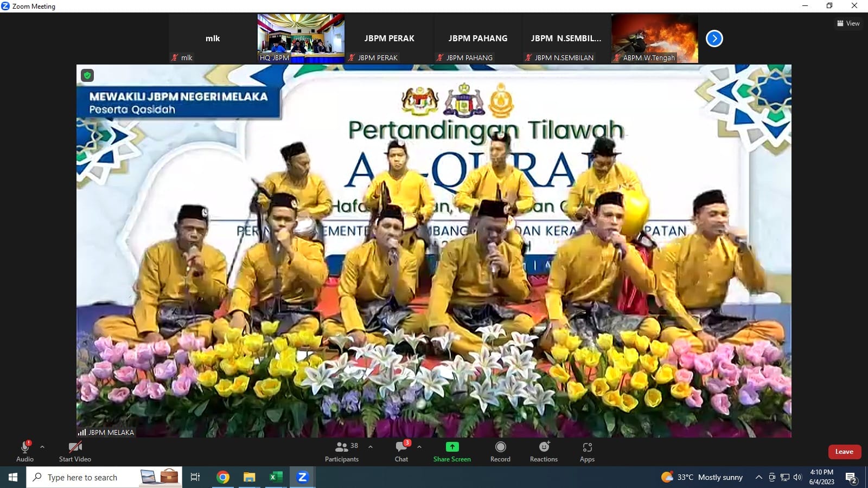
Task: Expand the Participants options caret
Action: click(371, 447)
